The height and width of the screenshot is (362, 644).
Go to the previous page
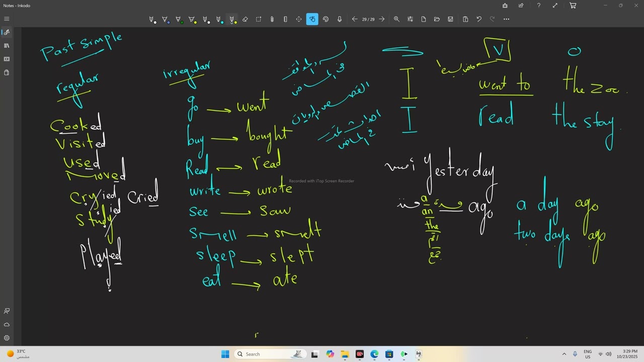pyautogui.click(x=355, y=19)
